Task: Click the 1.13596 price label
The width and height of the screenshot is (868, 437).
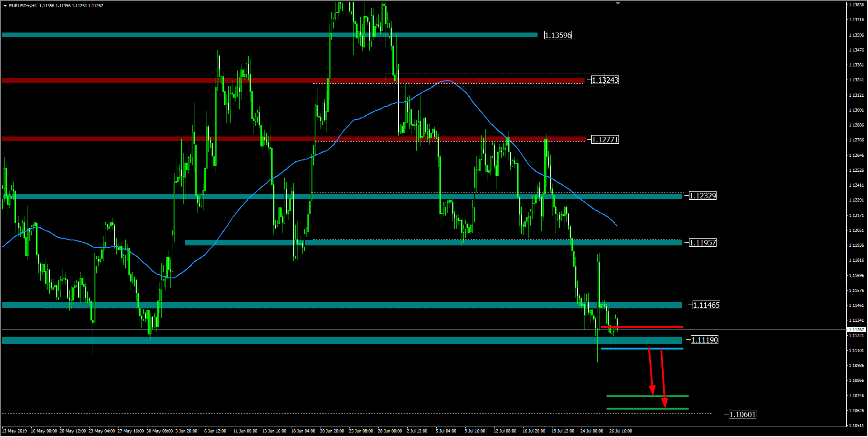Action: [x=558, y=35]
